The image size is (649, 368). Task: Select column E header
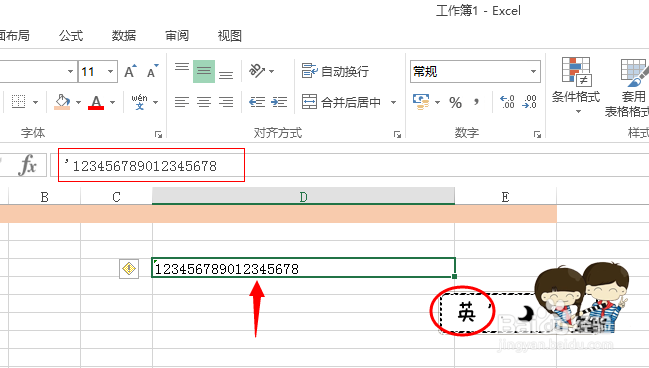[x=505, y=197]
